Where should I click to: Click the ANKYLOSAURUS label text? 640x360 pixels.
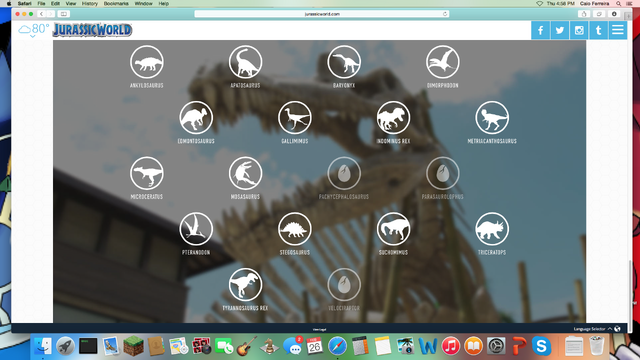[x=147, y=86]
